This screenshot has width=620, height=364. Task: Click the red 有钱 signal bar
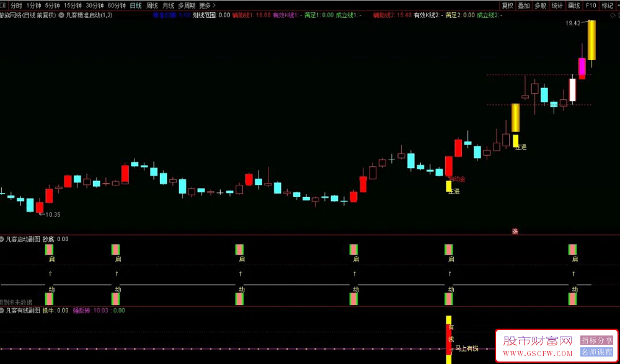click(x=449, y=339)
